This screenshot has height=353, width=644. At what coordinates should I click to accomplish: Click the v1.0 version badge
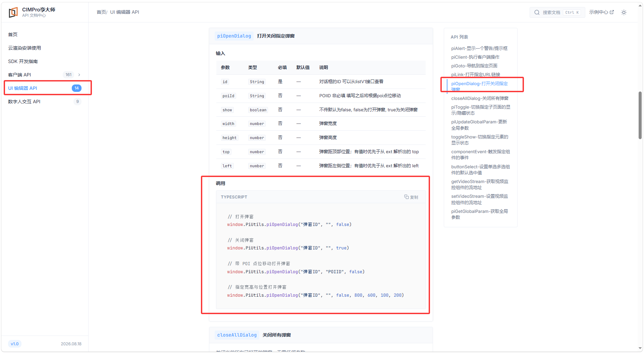click(x=15, y=344)
